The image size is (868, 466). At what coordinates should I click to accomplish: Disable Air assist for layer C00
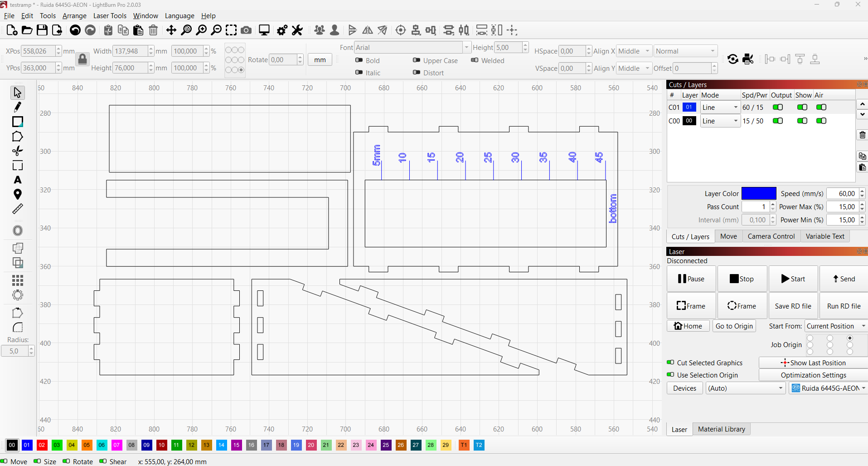click(821, 121)
